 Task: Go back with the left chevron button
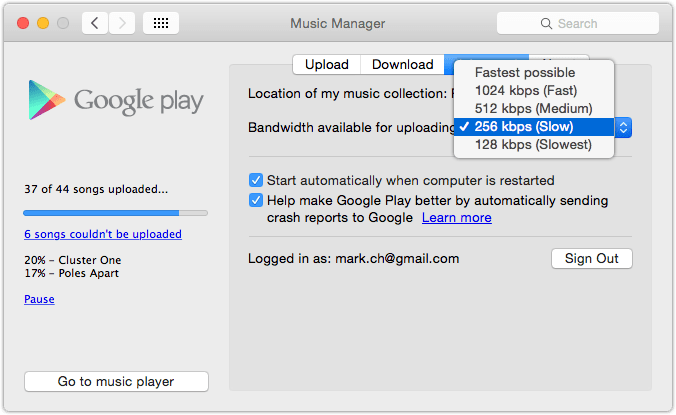pyautogui.click(x=95, y=23)
